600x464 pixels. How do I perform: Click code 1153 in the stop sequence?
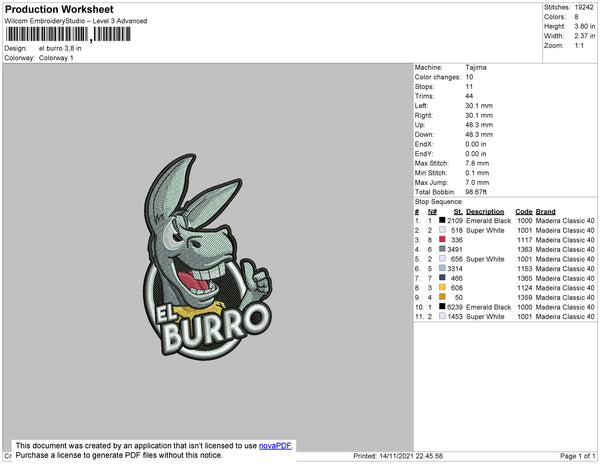tap(524, 269)
